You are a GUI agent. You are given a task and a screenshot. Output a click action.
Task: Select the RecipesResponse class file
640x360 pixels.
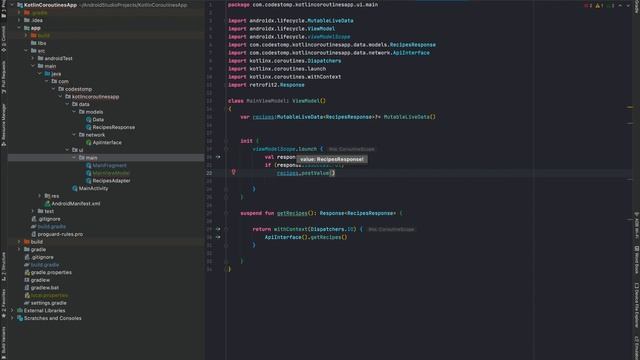tap(113, 127)
